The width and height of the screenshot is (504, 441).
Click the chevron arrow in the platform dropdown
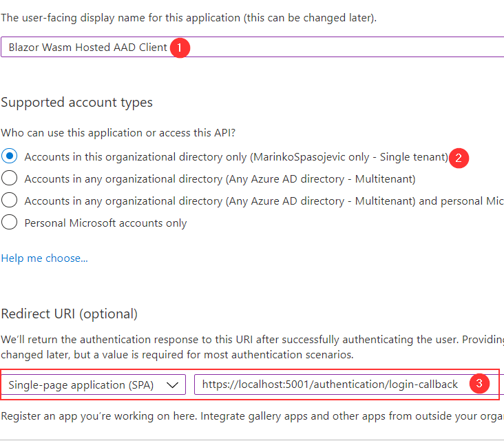(173, 385)
